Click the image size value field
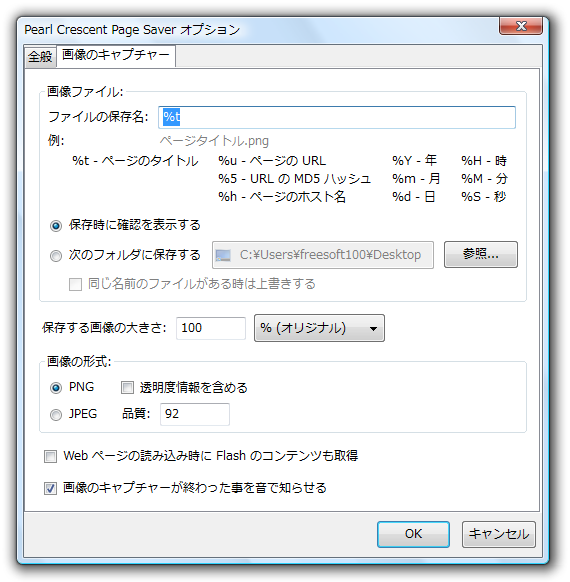Screen dimensions: 570x582 pyautogui.click(x=211, y=328)
